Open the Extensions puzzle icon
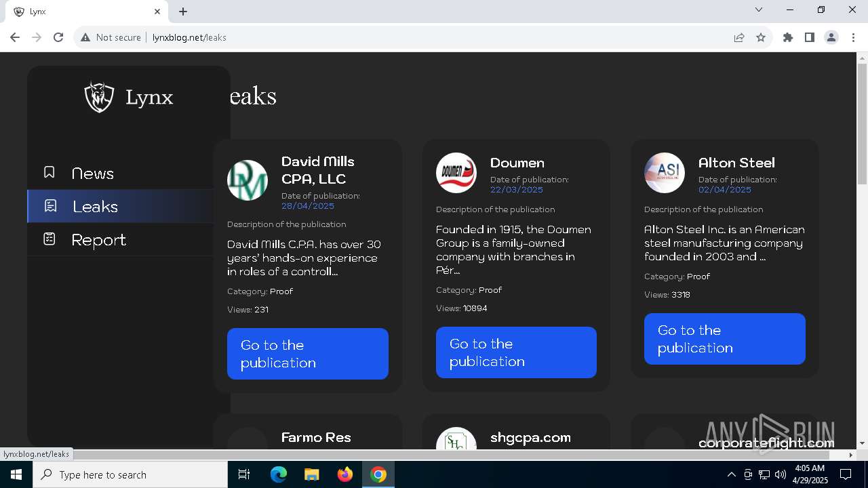This screenshot has width=868, height=488. 788,37
